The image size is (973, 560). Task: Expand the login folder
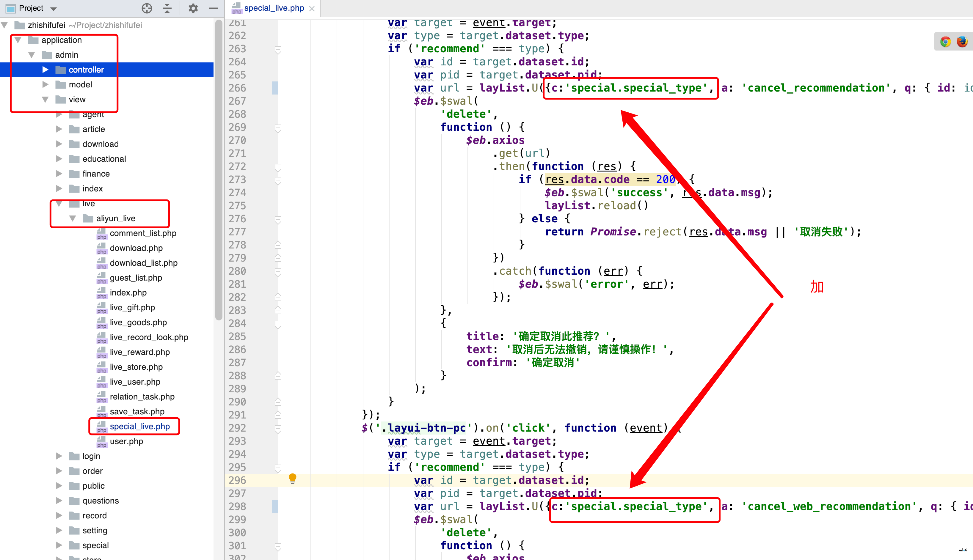click(x=59, y=457)
